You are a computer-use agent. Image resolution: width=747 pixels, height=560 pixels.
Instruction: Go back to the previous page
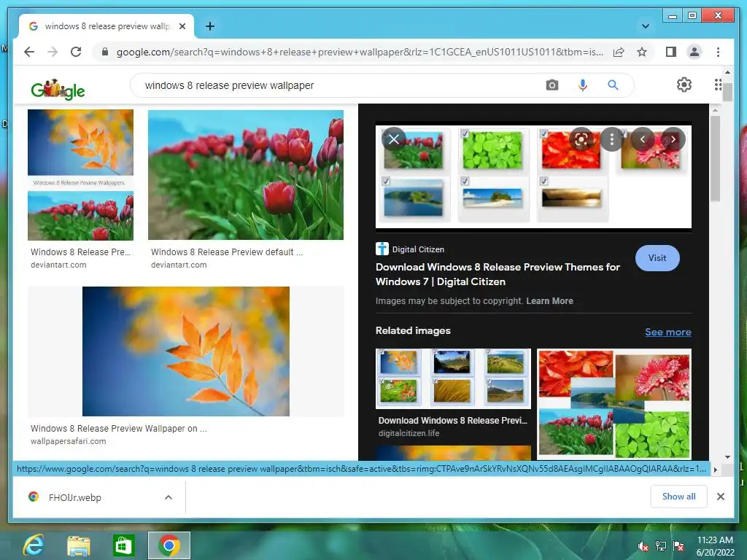(x=29, y=52)
